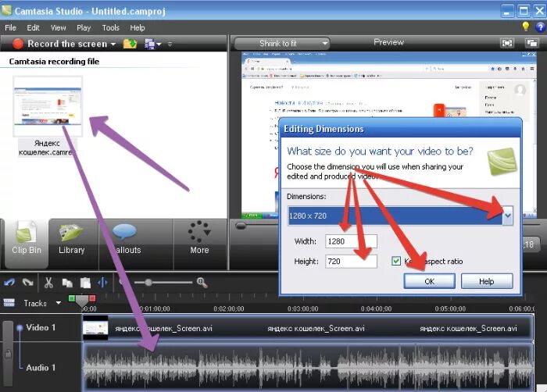Click the Camtasia Studio title bar icon

click(6, 10)
